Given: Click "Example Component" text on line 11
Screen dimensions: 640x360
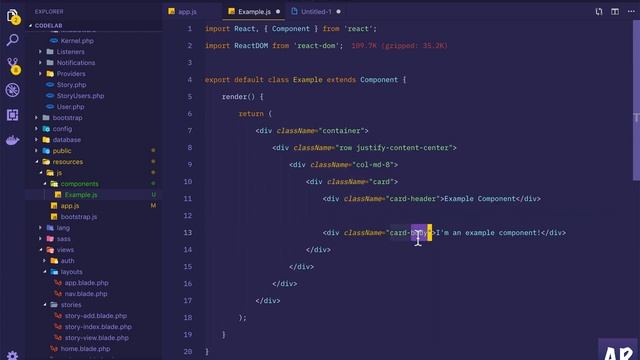Looking at the screenshot, I should (480, 199).
